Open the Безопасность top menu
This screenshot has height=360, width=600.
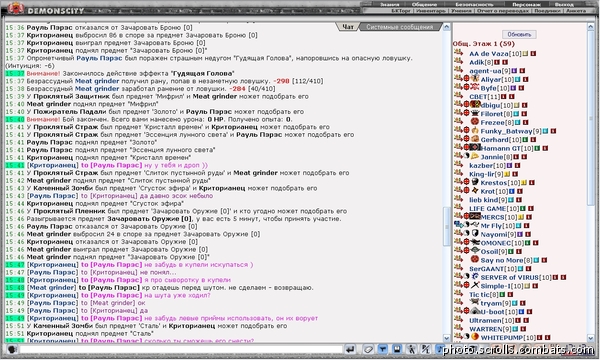pyautogui.click(x=474, y=4)
